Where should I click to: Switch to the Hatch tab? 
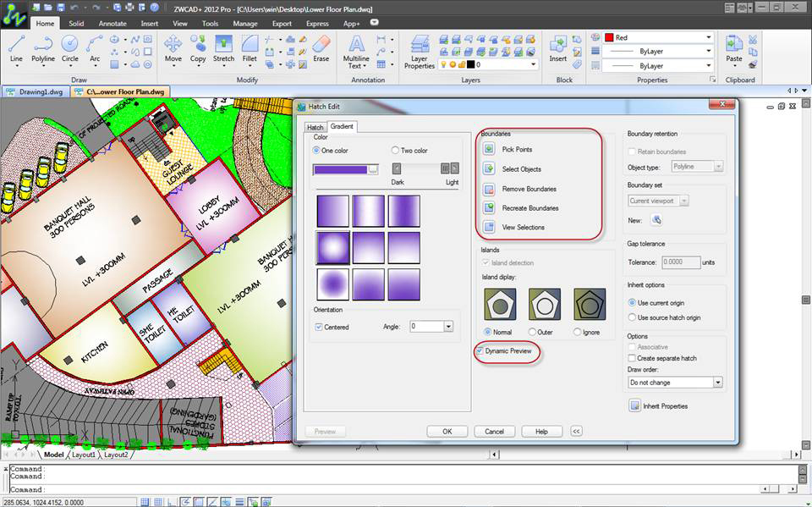click(315, 127)
